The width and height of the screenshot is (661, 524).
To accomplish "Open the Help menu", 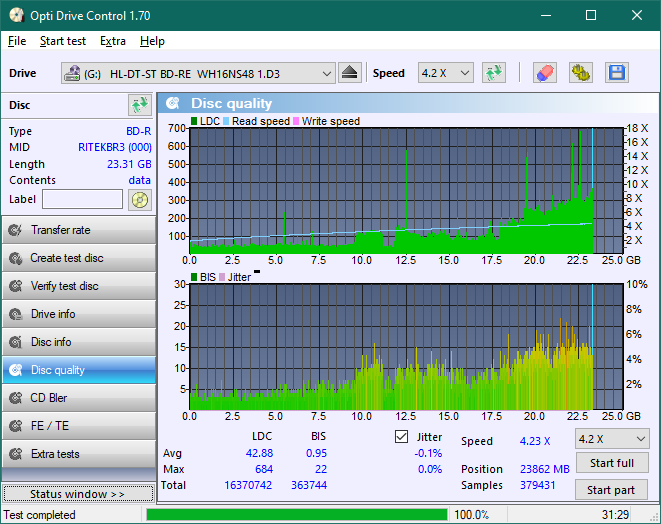I will 152,41.
